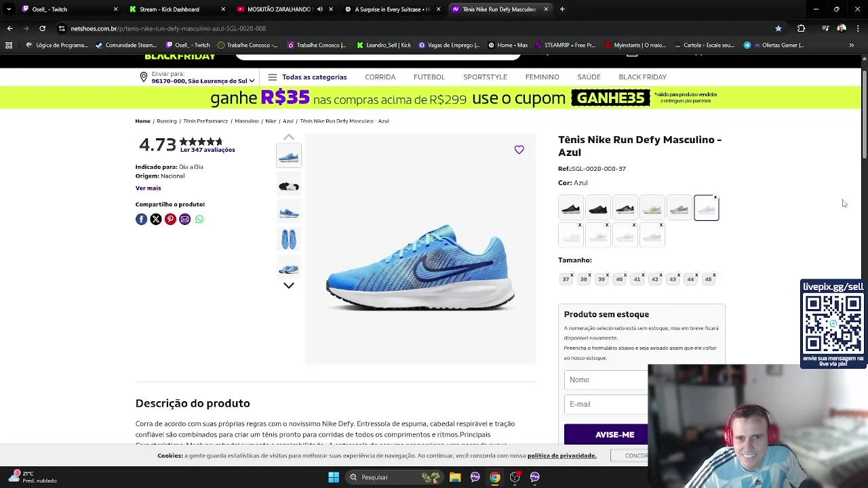868x488 pixels.
Task: Add shoe to favorites with heart icon
Action: click(519, 150)
